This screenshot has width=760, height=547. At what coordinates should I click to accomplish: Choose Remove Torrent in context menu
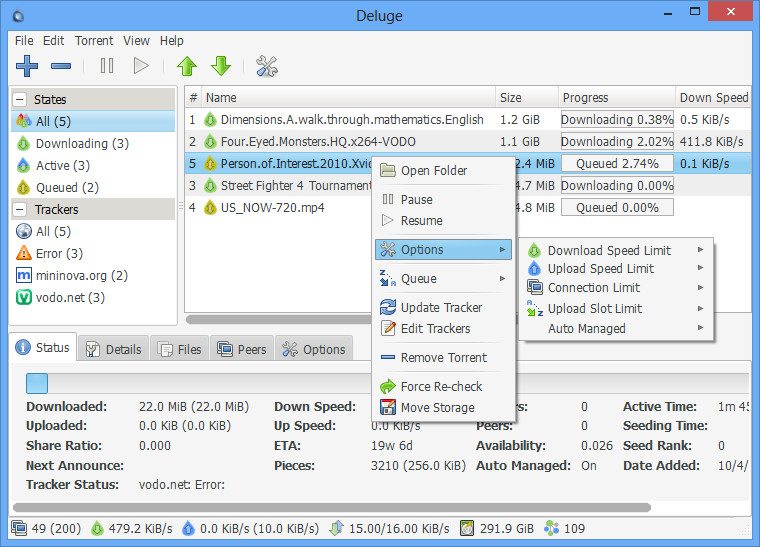(443, 358)
